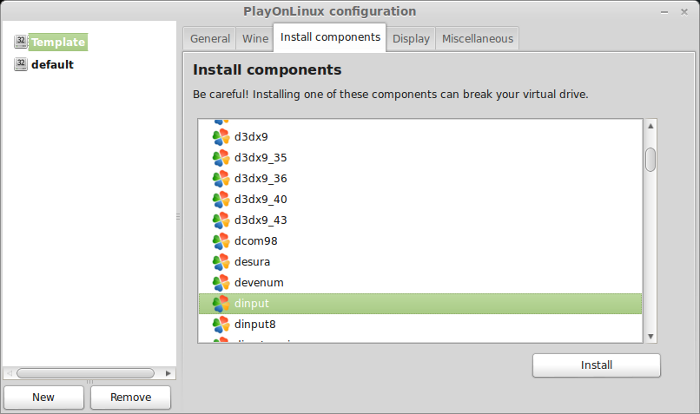Click the d3dx9_35 component icon
The height and width of the screenshot is (414, 700).
[x=221, y=158]
